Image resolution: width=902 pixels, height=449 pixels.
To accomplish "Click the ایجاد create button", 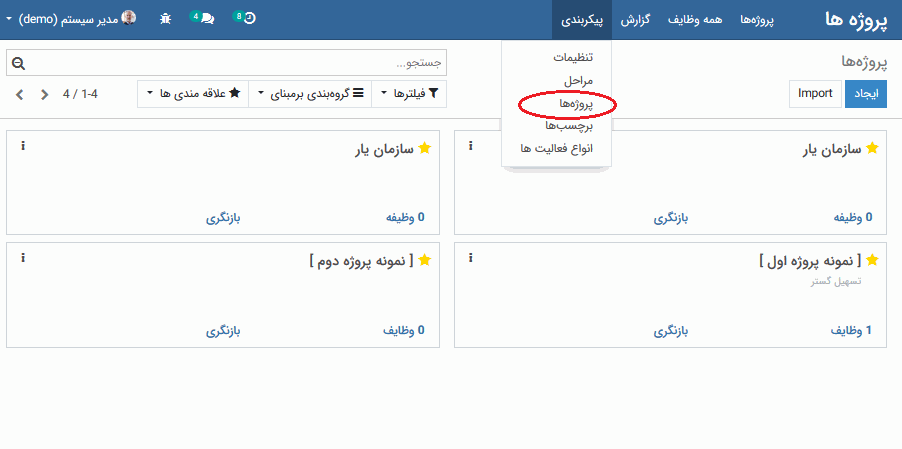I will click(x=866, y=94).
